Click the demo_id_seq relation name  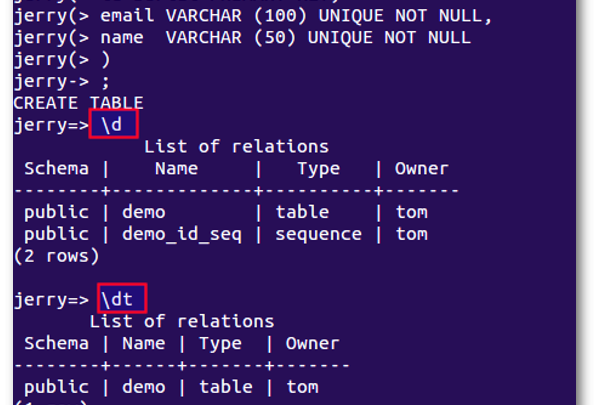(x=182, y=234)
